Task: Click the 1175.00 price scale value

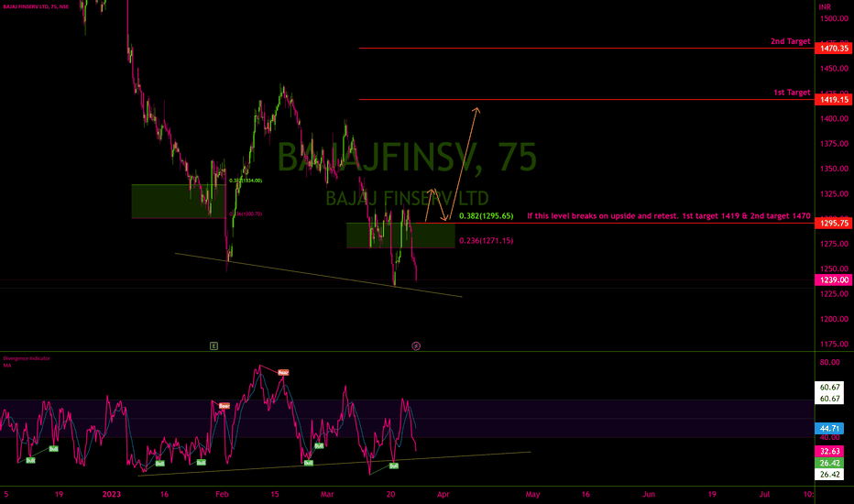Action: click(835, 345)
